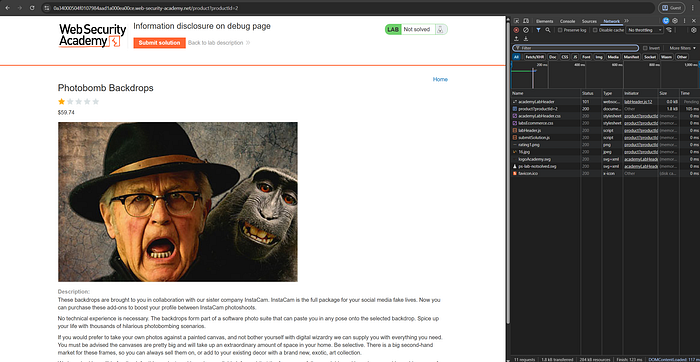Click the Photobomb Backdrops product image
The height and width of the screenshot is (362, 700).
tap(178, 202)
